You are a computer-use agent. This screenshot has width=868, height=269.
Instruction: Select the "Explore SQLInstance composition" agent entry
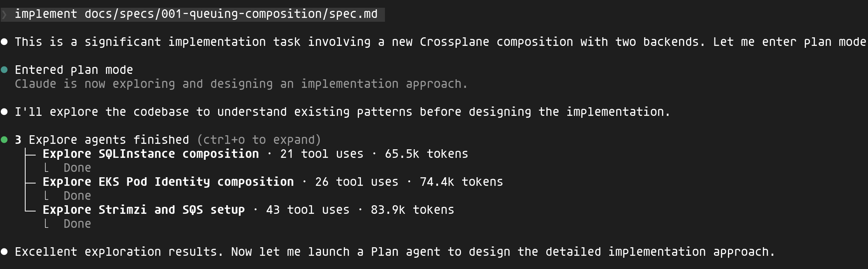(x=151, y=154)
